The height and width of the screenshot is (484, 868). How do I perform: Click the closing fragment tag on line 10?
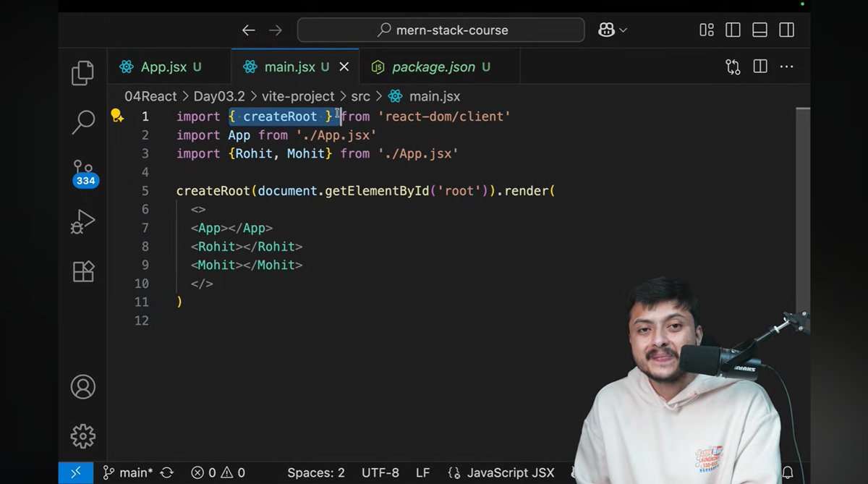(202, 284)
